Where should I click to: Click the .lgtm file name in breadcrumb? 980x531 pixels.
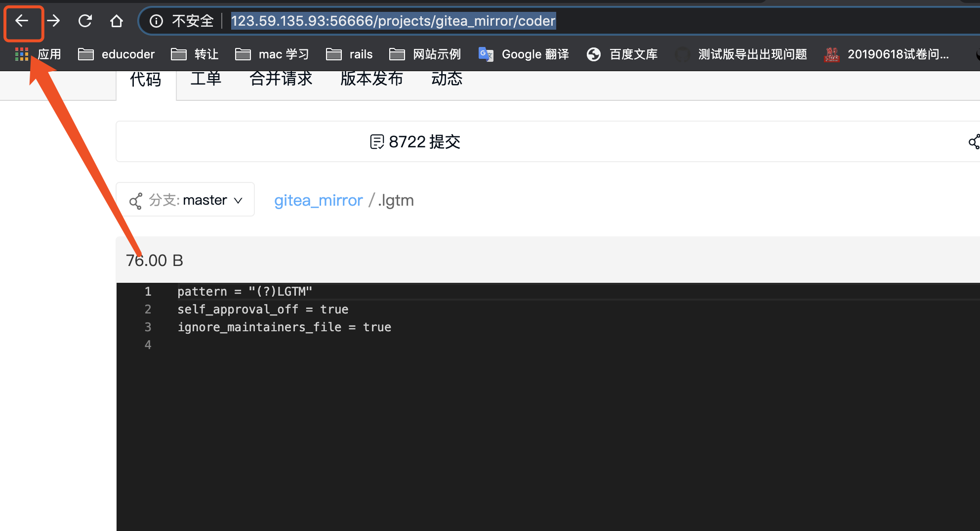point(396,200)
